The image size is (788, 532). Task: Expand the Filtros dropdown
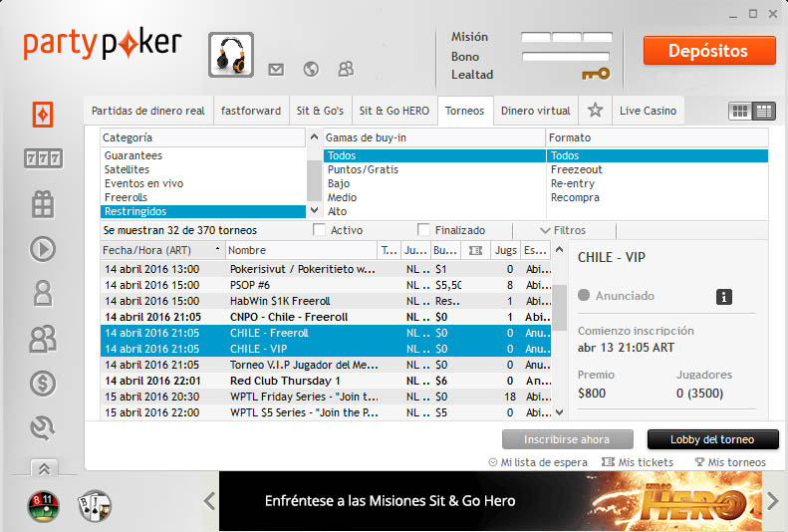click(564, 230)
